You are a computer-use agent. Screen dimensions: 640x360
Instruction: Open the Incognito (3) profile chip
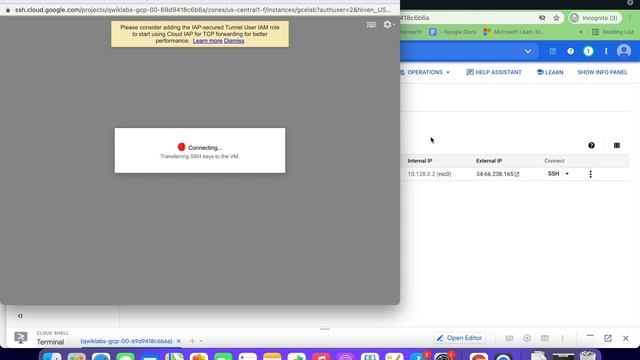595,18
